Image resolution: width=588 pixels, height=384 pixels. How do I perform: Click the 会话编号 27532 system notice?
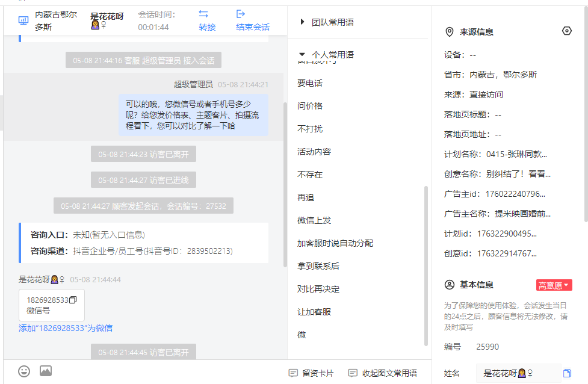pyautogui.click(x=144, y=206)
